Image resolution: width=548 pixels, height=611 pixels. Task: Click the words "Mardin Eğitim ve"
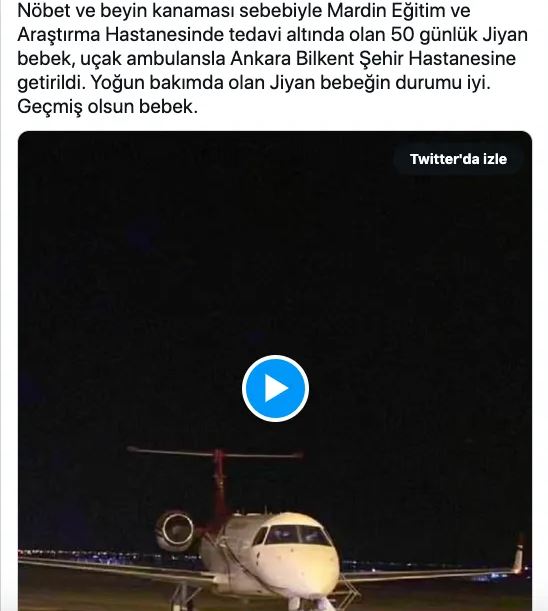click(399, 10)
